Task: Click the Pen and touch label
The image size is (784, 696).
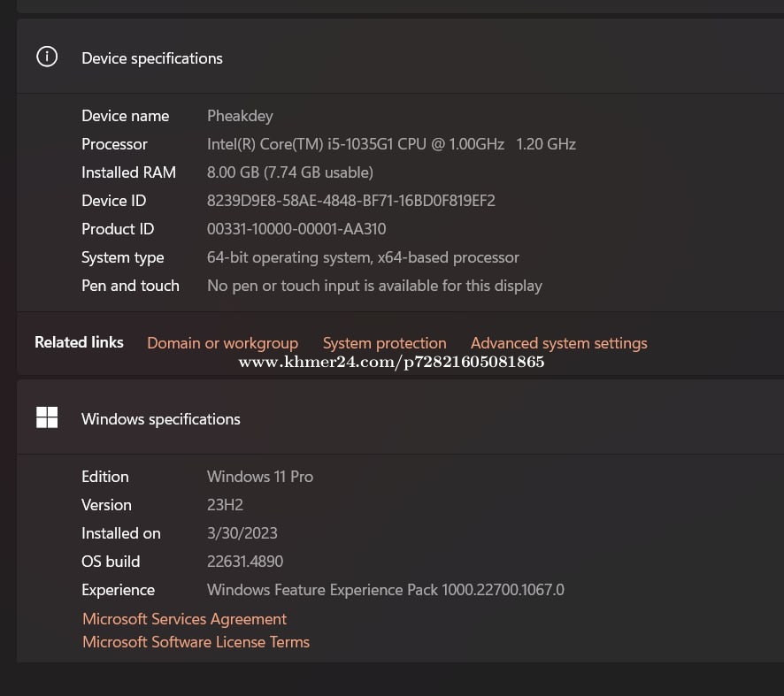Action: coord(130,286)
